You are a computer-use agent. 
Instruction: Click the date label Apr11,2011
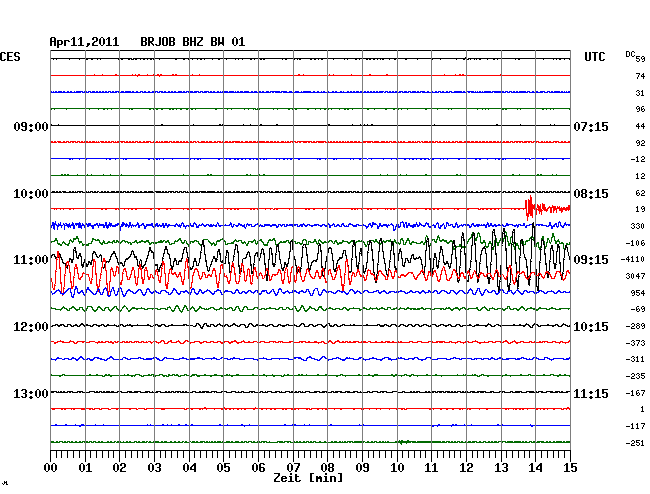[x=84, y=42]
